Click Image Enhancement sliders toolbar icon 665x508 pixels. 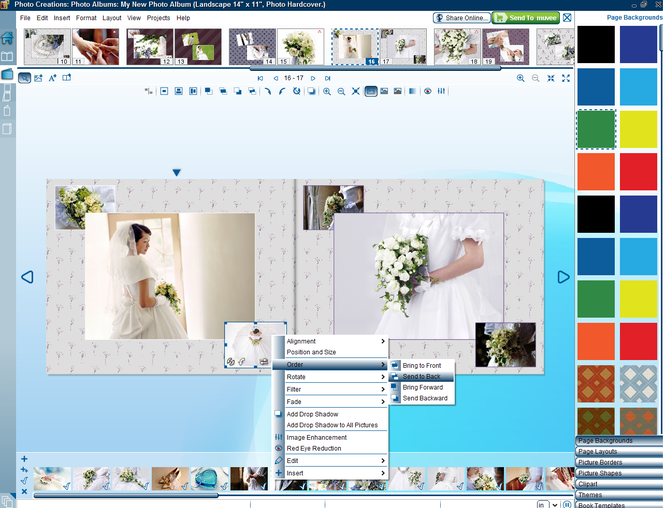point(441,91)
